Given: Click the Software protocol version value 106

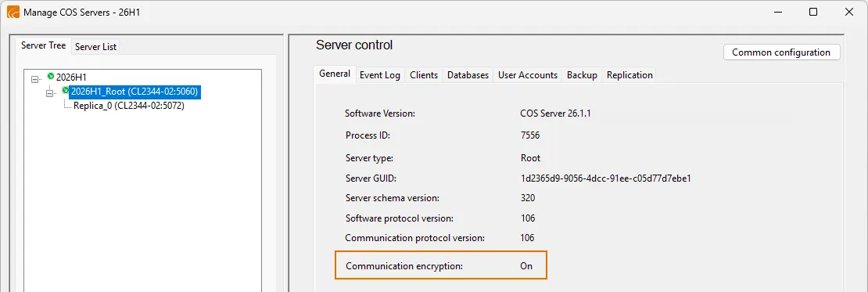Looking at the screenshot, I should pyautogui.click(x=528, y=218).
